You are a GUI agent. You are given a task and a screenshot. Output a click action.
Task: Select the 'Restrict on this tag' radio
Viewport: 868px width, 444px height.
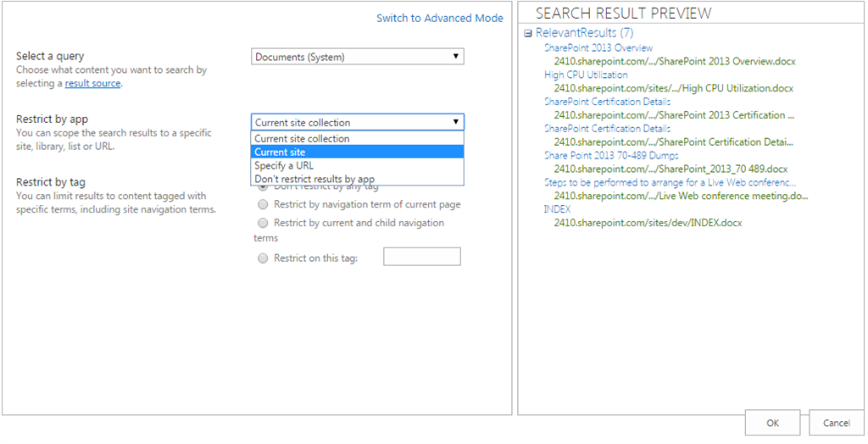[x=263, y=258]
